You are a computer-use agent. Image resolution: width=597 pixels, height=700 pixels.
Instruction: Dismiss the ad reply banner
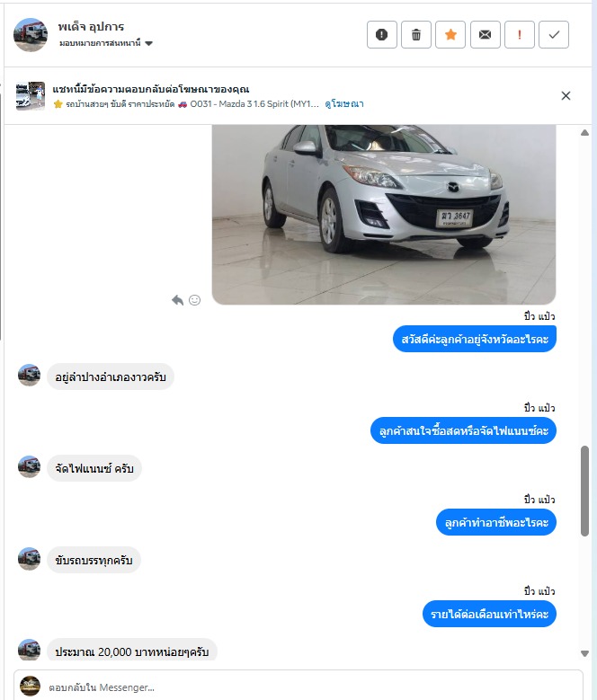[x=566, y=95]
